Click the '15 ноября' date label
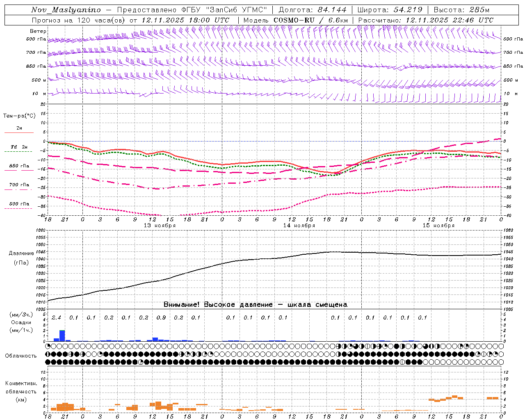Viewport: 525px width, 420px height. [x=438, y=226]
